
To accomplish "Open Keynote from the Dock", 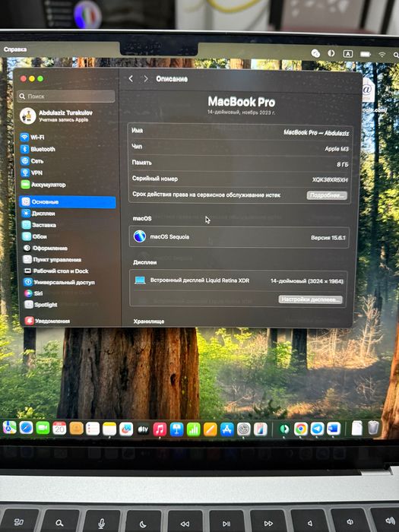I will pyautogui.click(x=176, y=429).
